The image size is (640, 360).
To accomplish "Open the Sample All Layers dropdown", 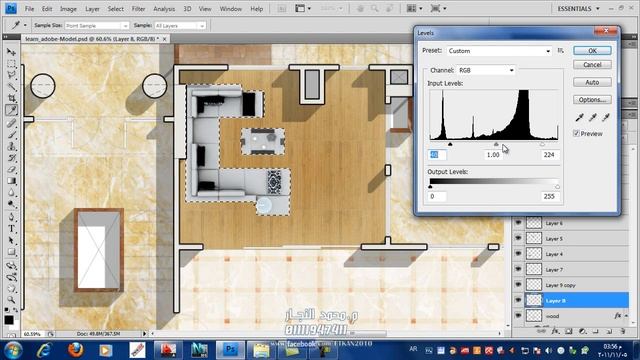I will [x=180, y=26].
